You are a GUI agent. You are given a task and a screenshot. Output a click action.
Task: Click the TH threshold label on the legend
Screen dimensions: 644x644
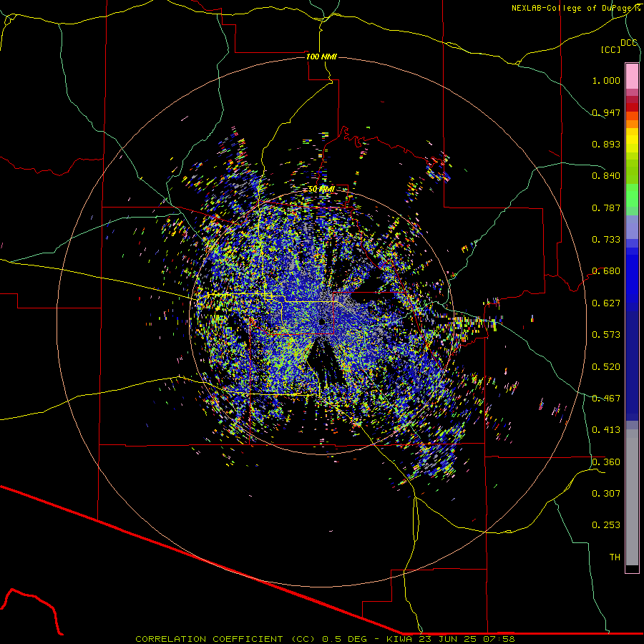615,557
